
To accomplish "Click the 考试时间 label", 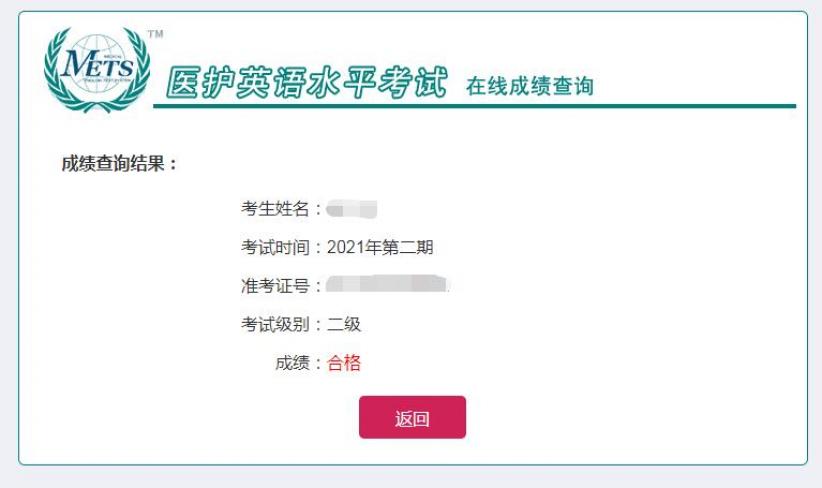I will click(x=275, y=247).
